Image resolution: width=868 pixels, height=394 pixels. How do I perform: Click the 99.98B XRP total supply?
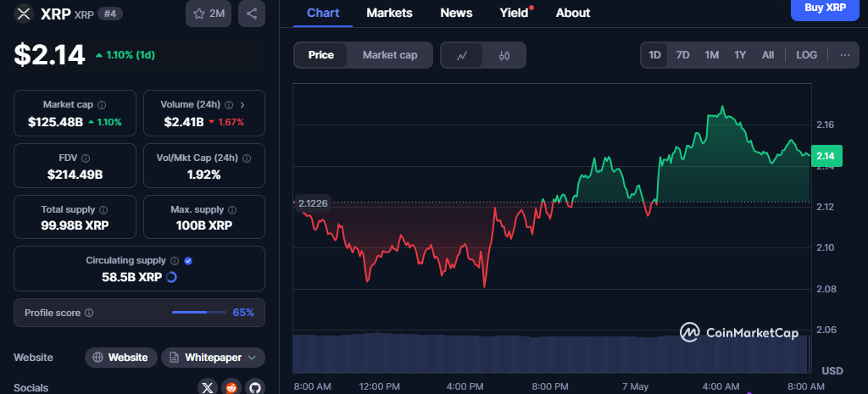75,225
